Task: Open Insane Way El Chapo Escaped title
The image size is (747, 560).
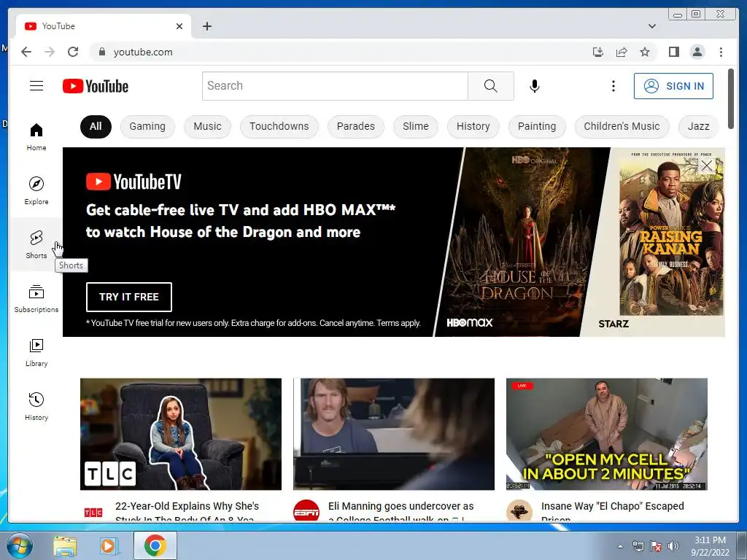Action: click(x=613, y=511)
